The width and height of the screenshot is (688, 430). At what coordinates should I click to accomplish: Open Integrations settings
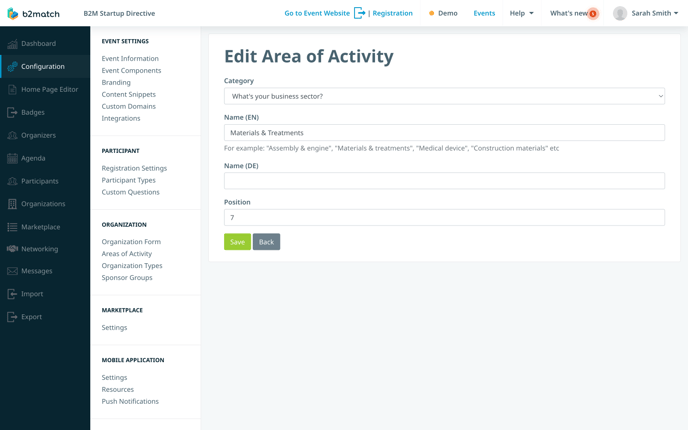121,118
